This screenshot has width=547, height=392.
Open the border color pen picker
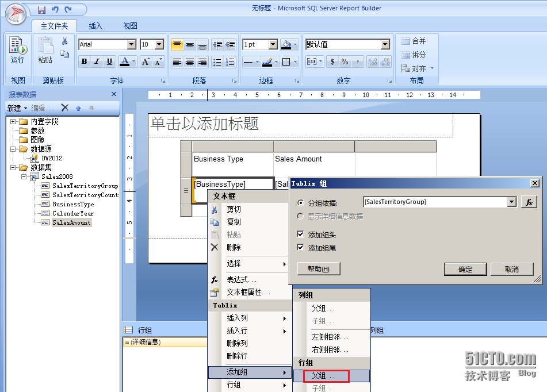[x=267, y=62]
